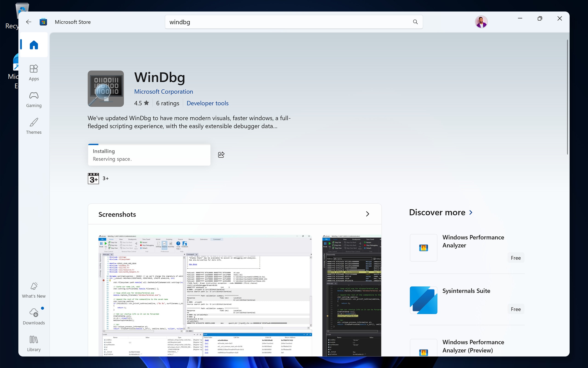The width and height of the screenshot is (588, 368).
Task: Open the Home page in sidebar
Action: [34, 45]
